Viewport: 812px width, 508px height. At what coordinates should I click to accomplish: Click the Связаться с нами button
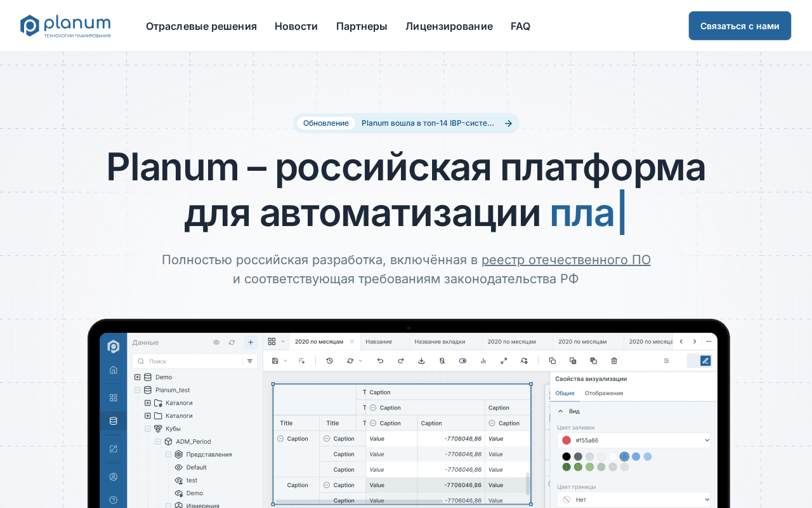click(x=740, y=26)
